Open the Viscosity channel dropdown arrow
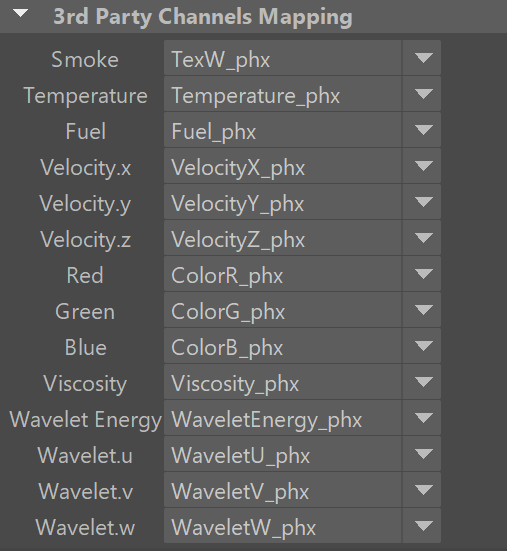507x551 pixels. (x=422, y=382)
